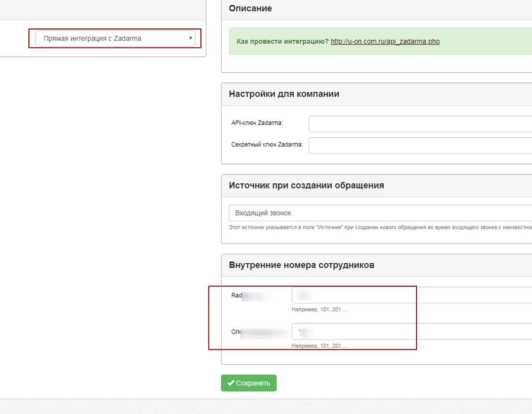
Task: Click the "Секретный ключ Zadarma:" label
Action: [267, 144]
